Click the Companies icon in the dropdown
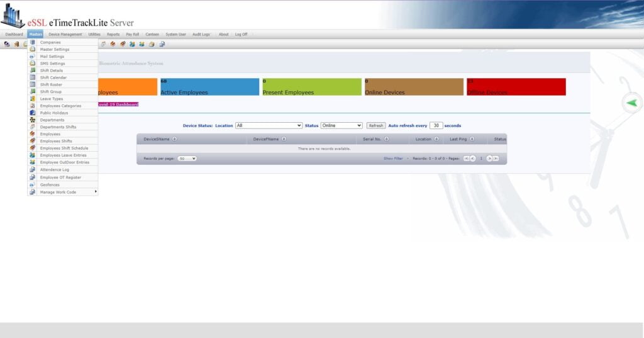Screen dimensions: 644x338 (33, 42)
